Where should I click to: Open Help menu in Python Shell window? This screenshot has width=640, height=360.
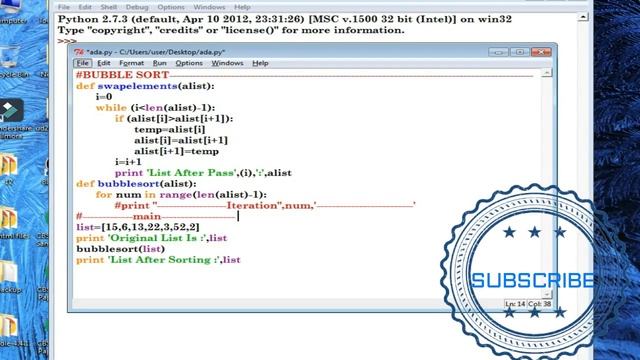click(x=242, y=7)
